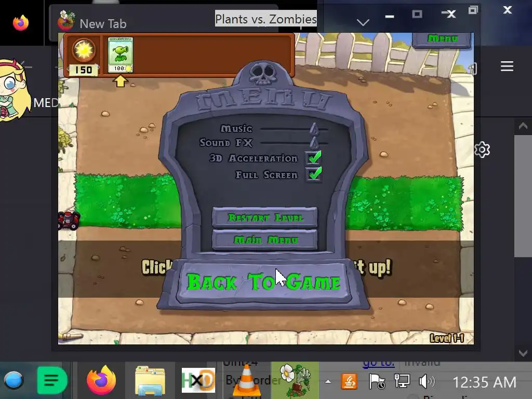
Task: Click the network tray icon
Action: pos(402,382)
